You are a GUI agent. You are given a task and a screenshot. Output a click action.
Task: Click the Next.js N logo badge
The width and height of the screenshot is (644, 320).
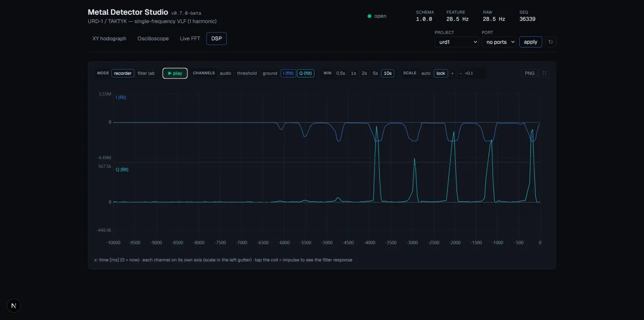14,306
